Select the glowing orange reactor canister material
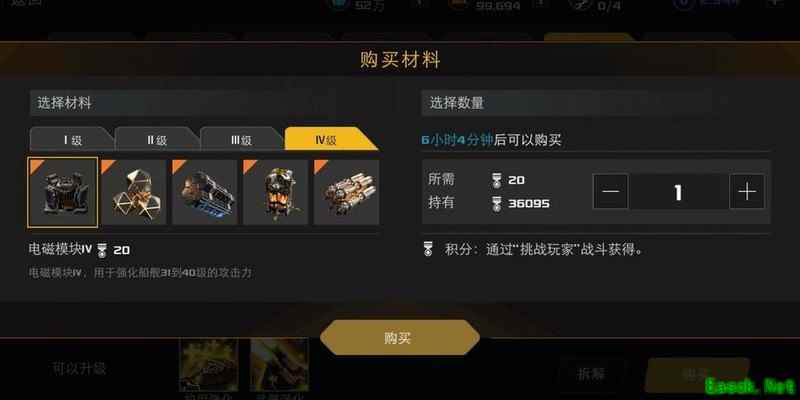 pyautogui.click(x=276, y=192)
